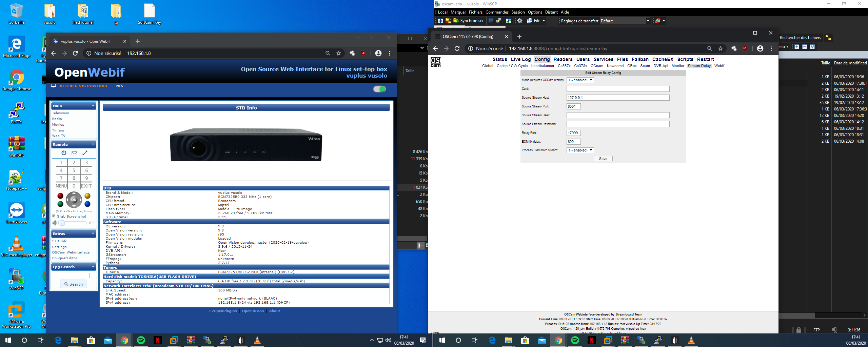
Task: Collapse the Main panel in OpenWebif sidebar
Action: (x=93, y=106)
